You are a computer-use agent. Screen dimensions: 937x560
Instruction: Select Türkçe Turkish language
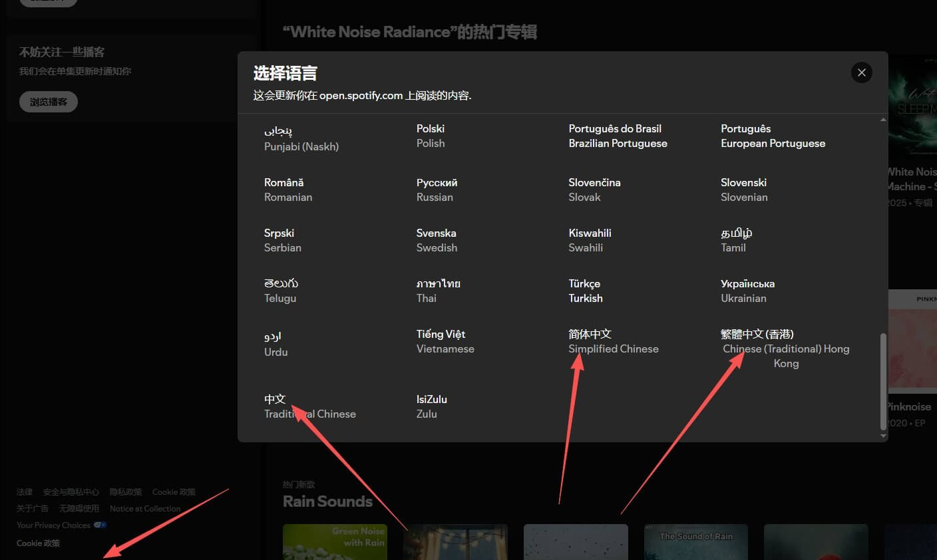(x=586, y=291)
